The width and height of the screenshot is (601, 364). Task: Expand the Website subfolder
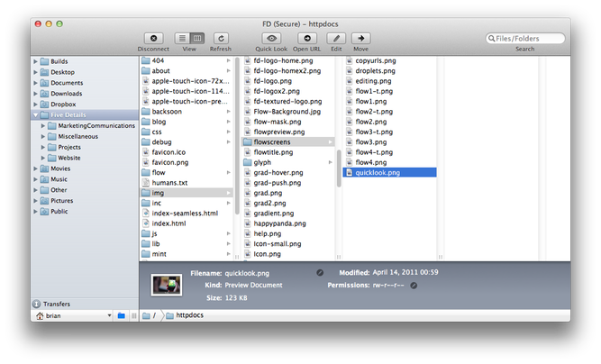point(43,158)
